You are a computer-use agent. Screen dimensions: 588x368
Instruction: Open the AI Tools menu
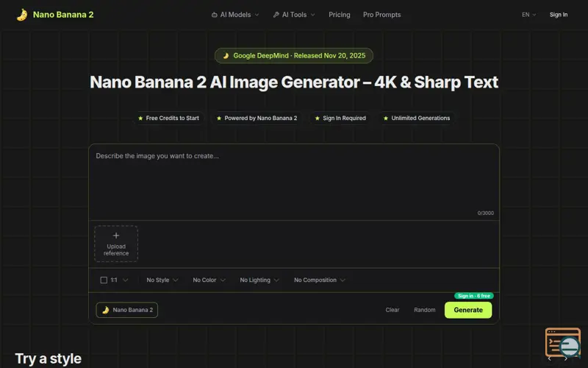pyautogui.click(x=294, y=15)
